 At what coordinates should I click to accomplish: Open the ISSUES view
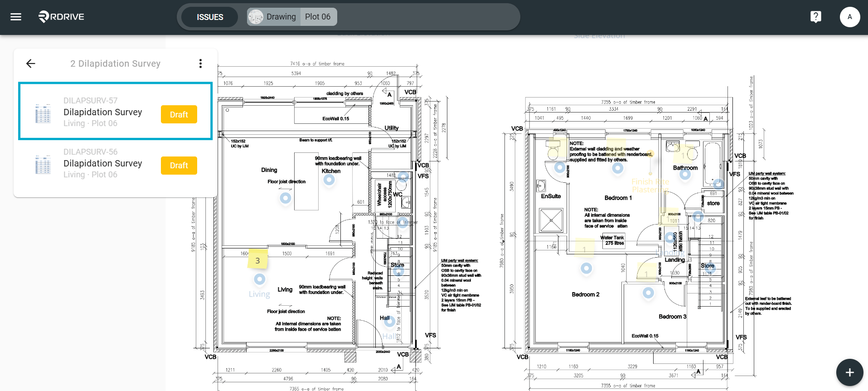point(210,17)
